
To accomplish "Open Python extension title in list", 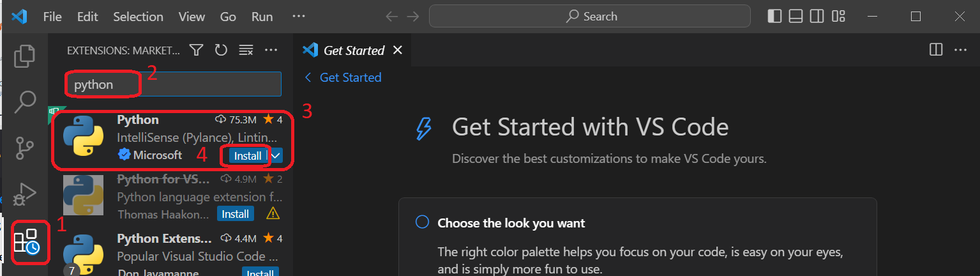I will pyautogui.click(x=138, y=119).
